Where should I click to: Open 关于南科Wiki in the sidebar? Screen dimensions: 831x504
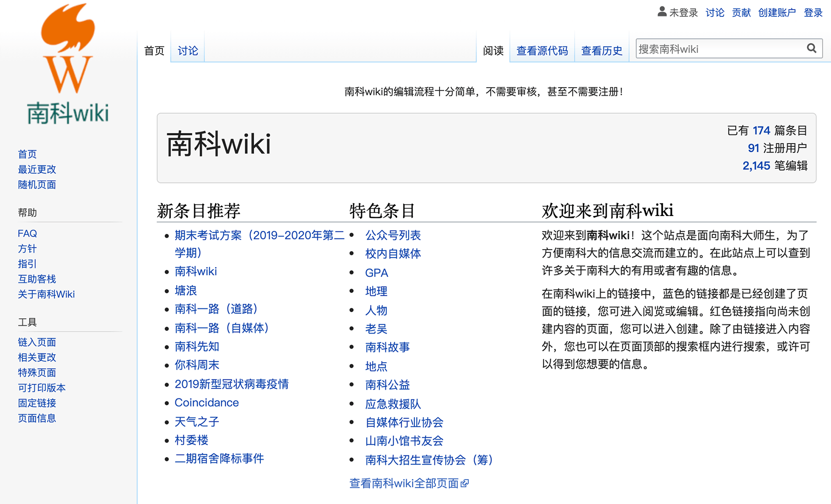point(46,294)
